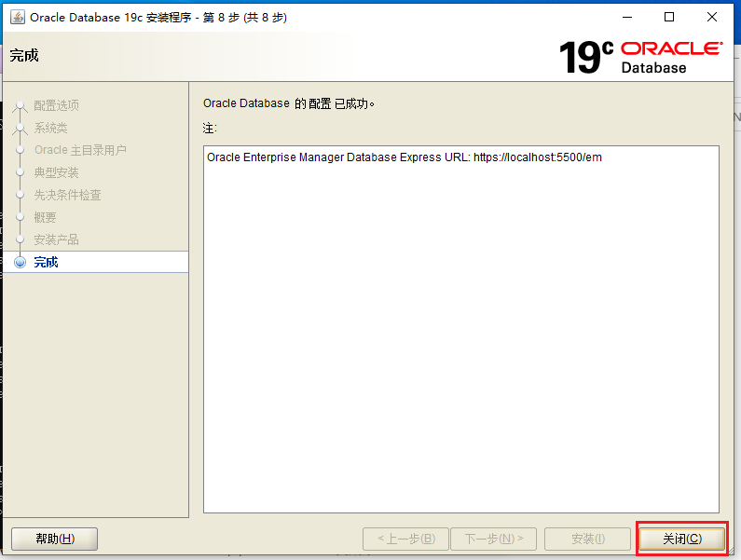Select the 配置选项 step in sidebar

tap(56, 105)
